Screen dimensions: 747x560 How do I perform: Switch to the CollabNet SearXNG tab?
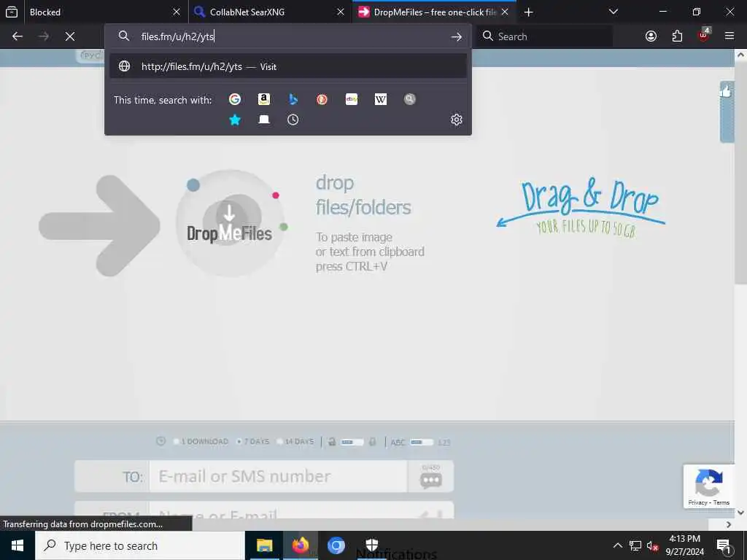(x=271, y=12)
